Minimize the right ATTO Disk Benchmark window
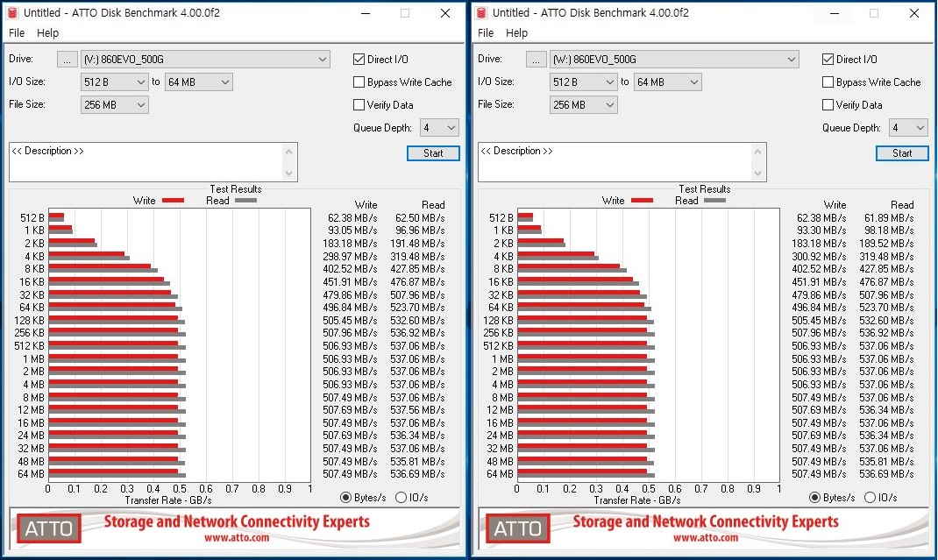This screenshot has width=938, height=560. [835, 13]
